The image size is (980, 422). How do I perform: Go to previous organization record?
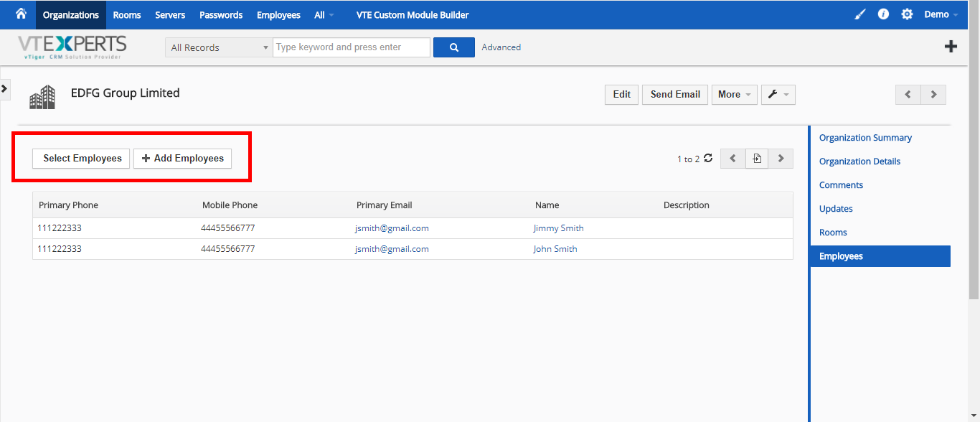[x=908, y=94]
